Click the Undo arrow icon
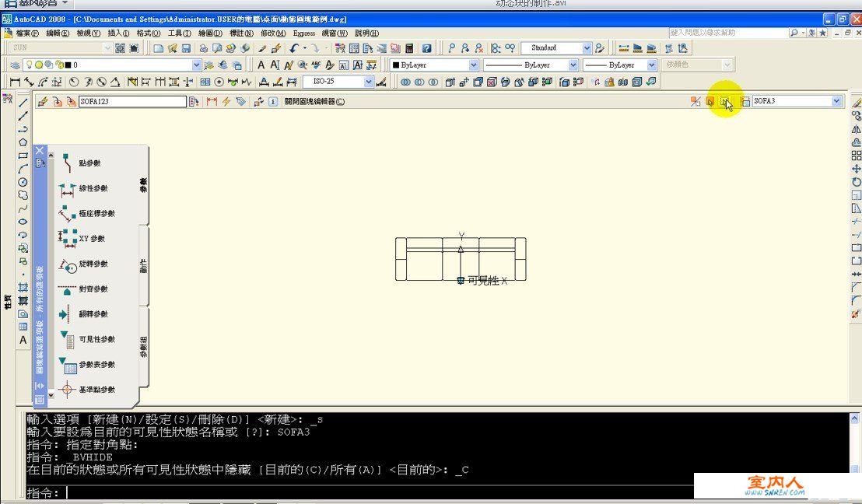 (294, 48)
